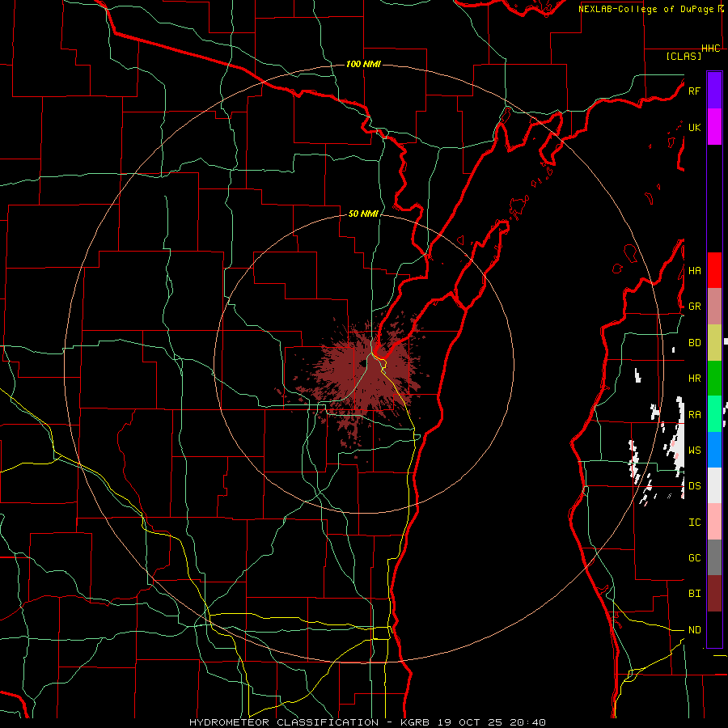This screenshot has height=728, width=728.
Task: Click the HYDROMETEOR CLASSIFICATION title text
Action: (284, 722)
